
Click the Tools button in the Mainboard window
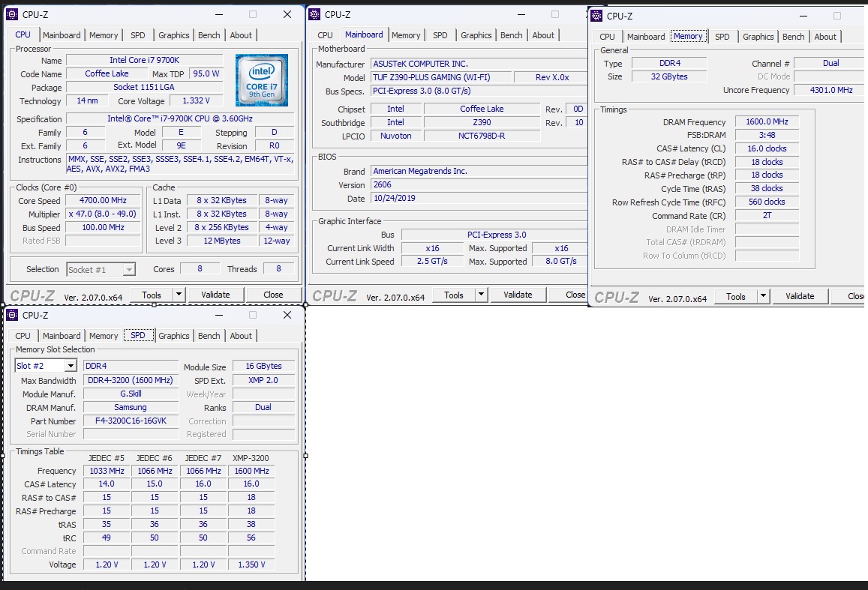click(x=454, y=295)
